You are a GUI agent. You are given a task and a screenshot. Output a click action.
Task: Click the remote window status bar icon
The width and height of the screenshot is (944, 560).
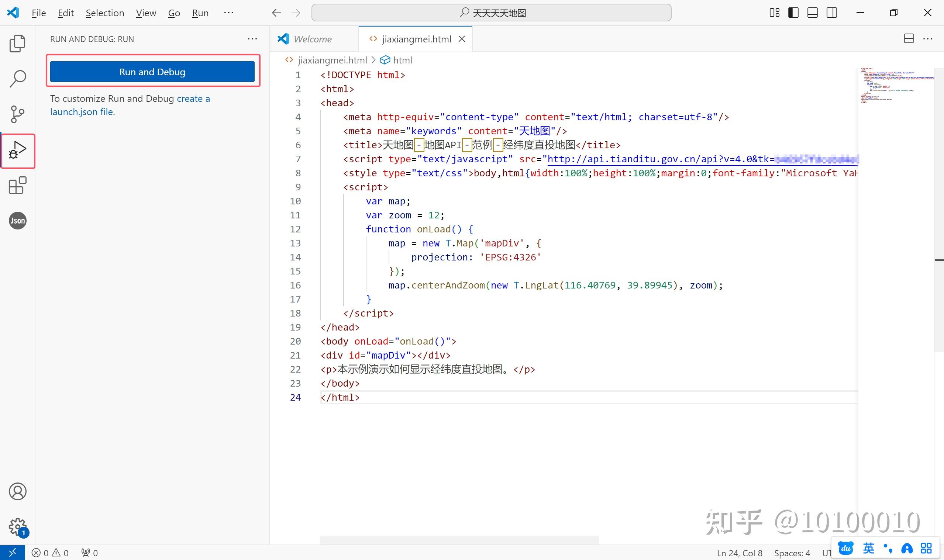click(12, 553)
